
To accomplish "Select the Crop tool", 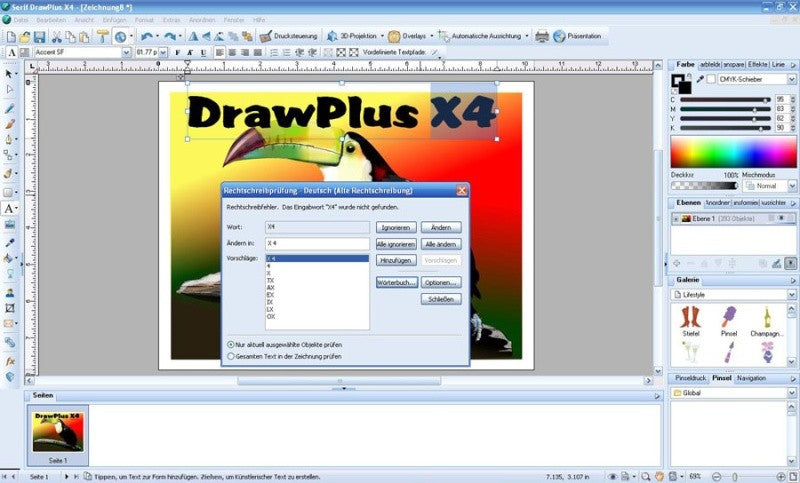I will pos(9,308).
